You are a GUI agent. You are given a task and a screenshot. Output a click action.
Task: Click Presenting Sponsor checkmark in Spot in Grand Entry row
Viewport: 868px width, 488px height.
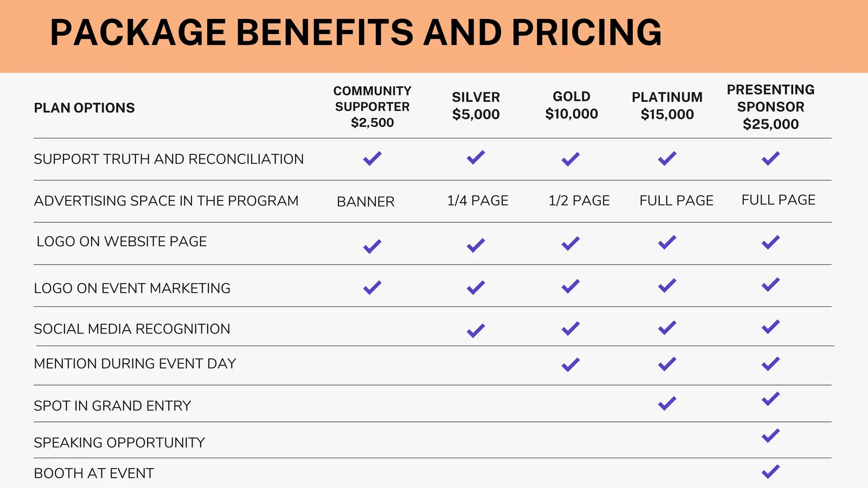click(x=771, y=399)
